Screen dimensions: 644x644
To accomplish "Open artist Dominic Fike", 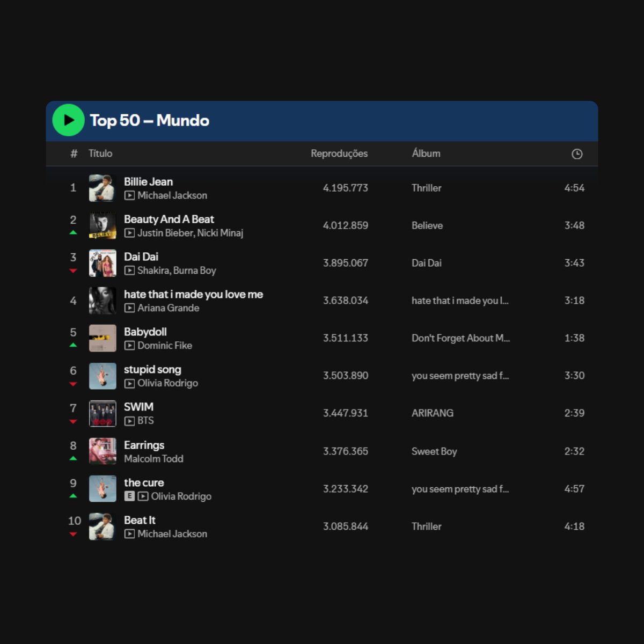I will pyautogui.click(x=165, y=346).
